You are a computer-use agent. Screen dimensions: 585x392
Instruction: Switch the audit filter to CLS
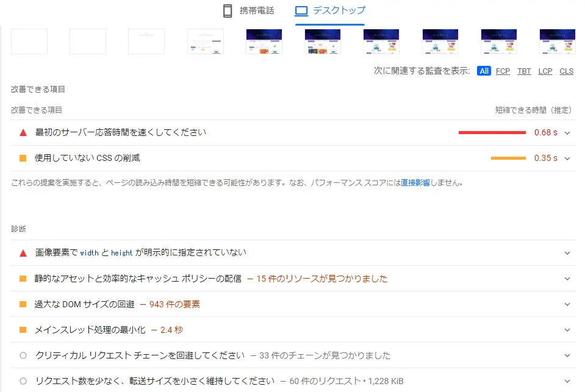[566, 71]
